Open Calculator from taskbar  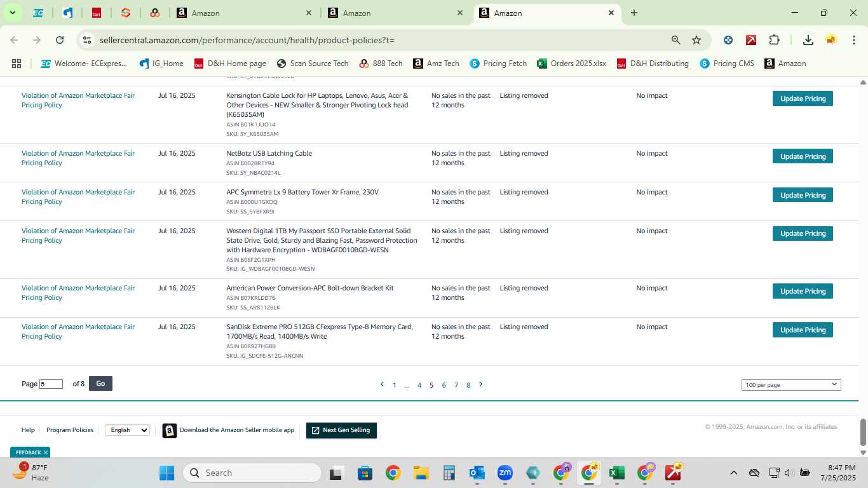point(449,473)
